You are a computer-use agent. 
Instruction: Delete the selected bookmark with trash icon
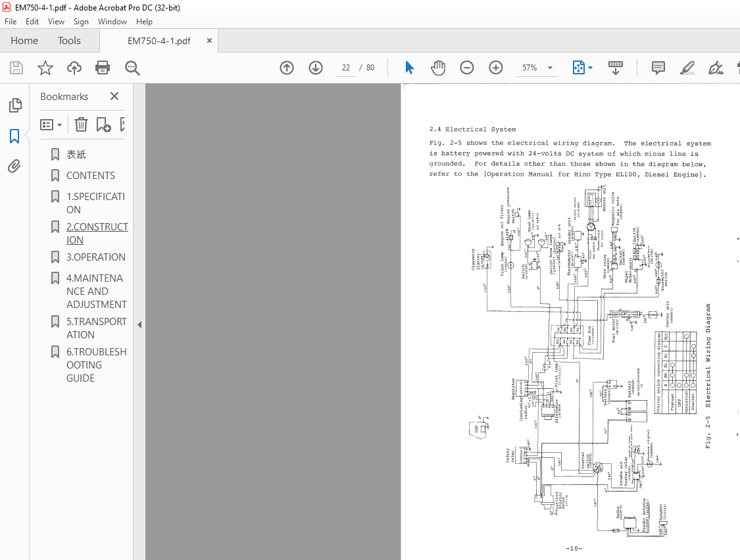coord(81,124)
